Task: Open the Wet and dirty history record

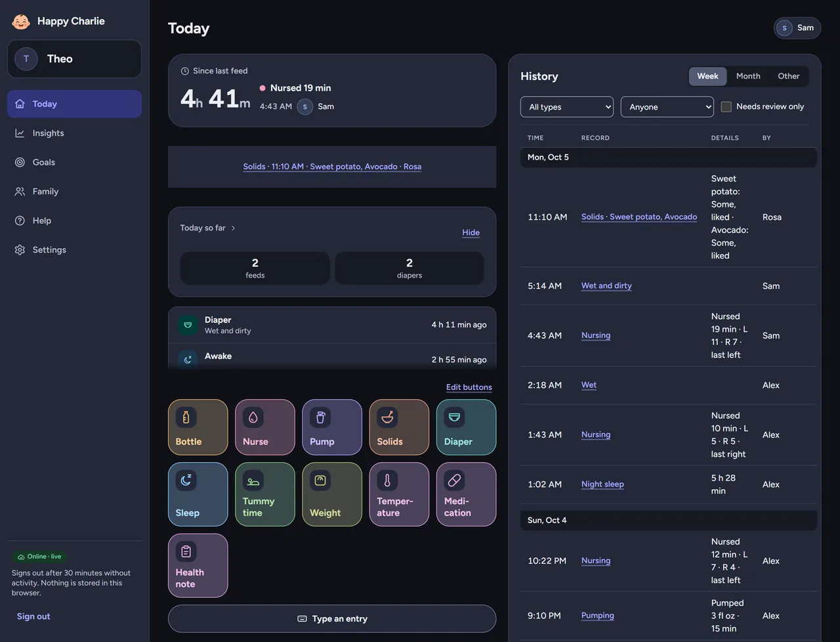Action: (606, 286)
